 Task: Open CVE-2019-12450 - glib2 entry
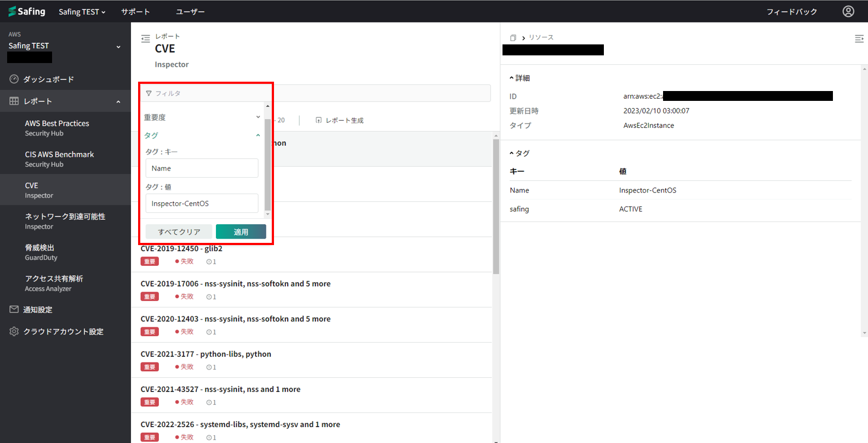(x=311, y=254)
